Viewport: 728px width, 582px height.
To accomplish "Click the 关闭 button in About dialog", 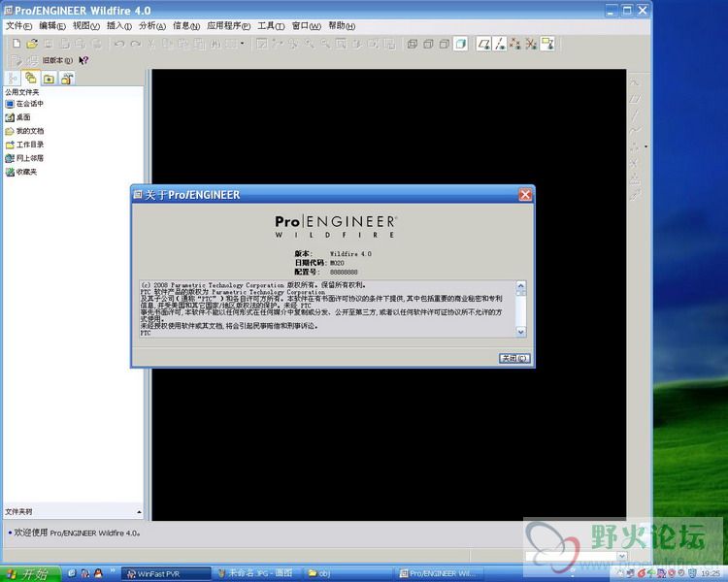I will (x=514, y=358).
